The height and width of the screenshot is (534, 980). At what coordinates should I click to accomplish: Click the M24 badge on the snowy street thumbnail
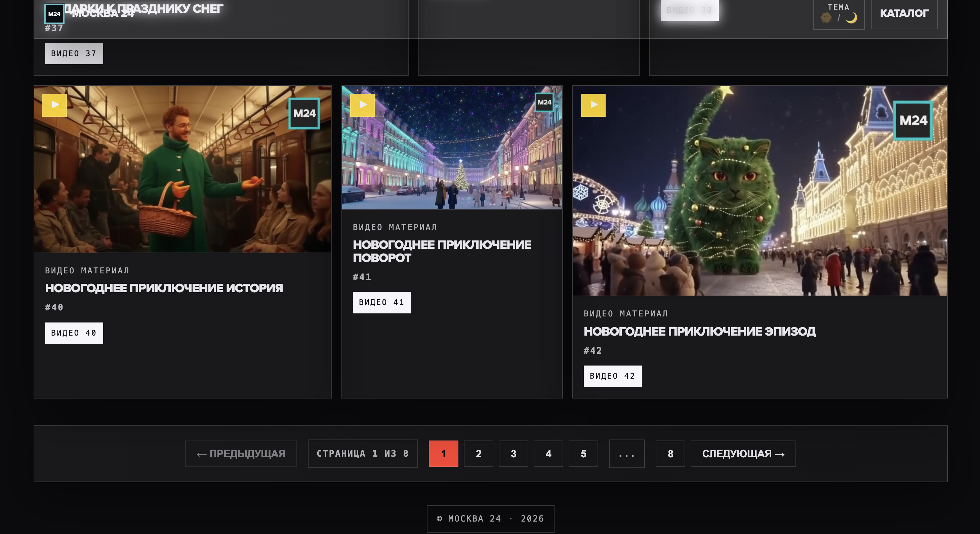tap(544, 102)
